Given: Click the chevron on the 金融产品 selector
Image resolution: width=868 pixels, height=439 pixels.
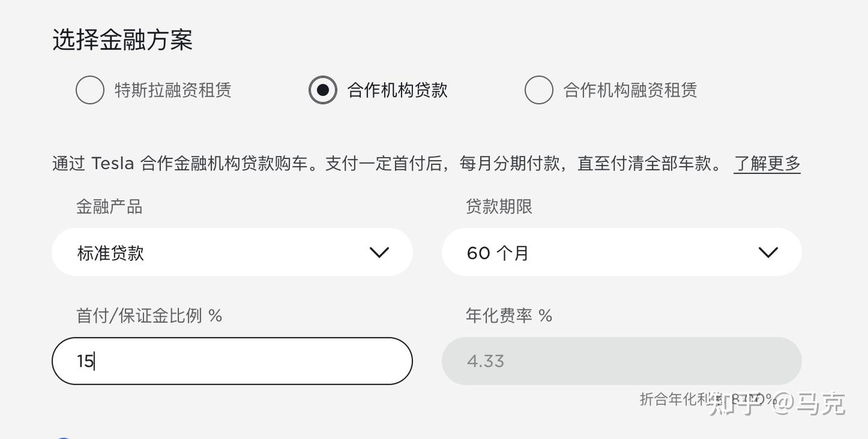Looking at the screenshot, I should tap(380, 252).
